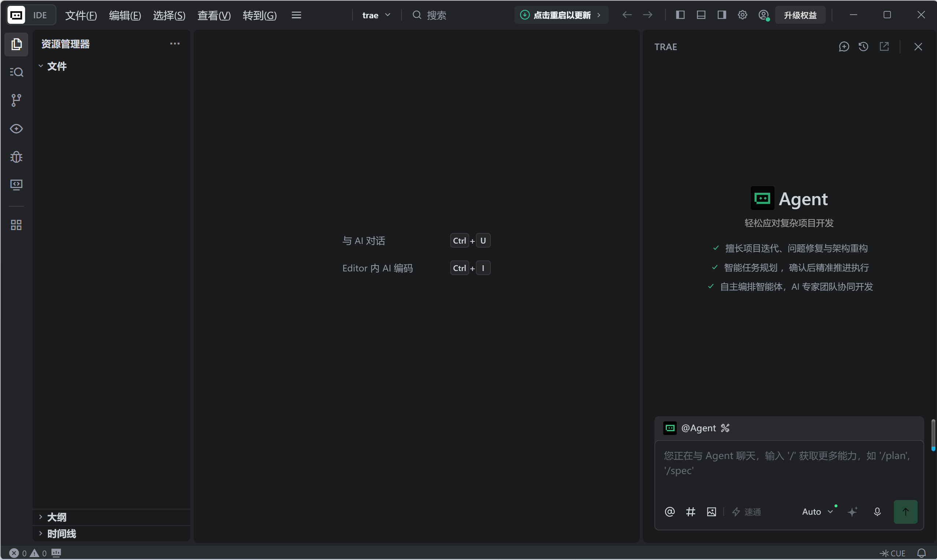Go back with the left arrow
Screen dimensions: 937x560
coord(627,15)
